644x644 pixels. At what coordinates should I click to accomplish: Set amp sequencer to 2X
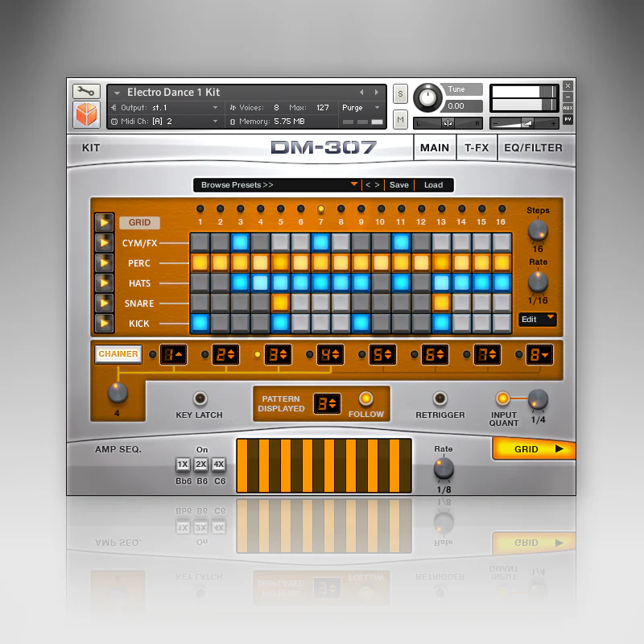pyautogui.click(x=200, y=464)
